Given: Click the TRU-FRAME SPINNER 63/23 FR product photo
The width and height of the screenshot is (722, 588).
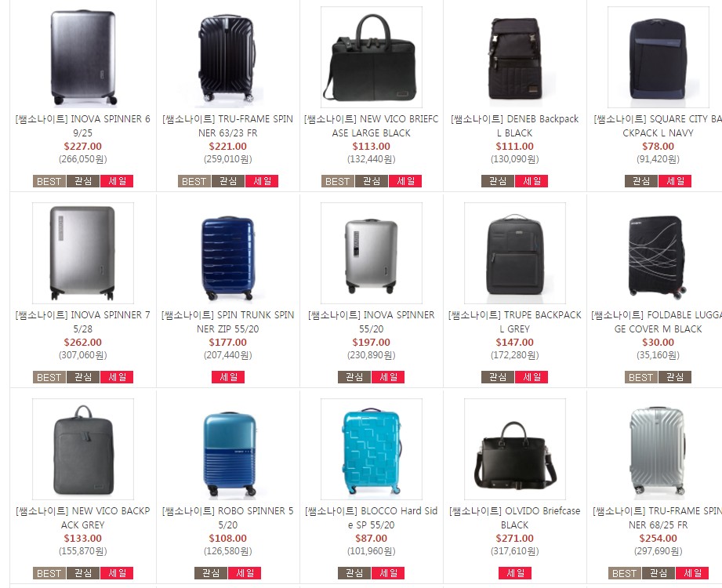Looking at the screenshot, I should [228, 57].
